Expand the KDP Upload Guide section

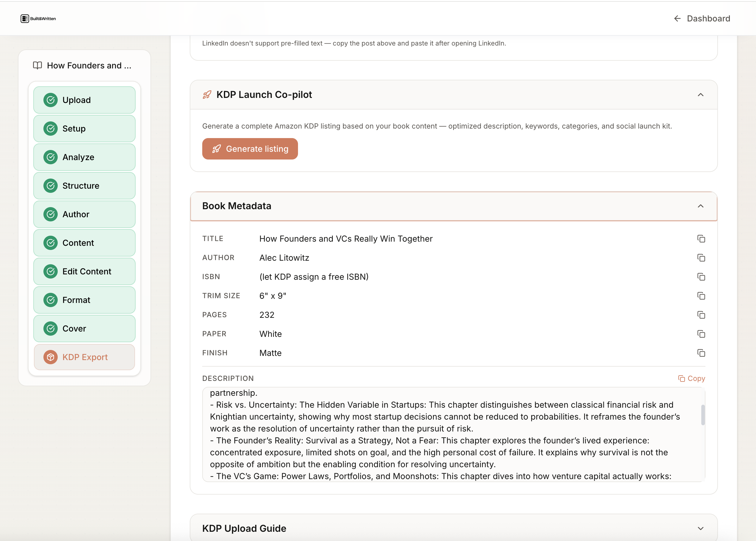[701, 529]
